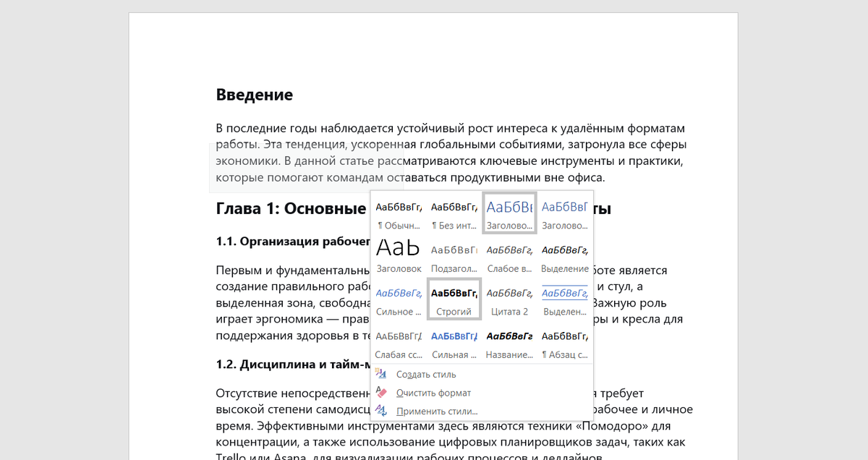Click the subheading '1.1. Организация рабоче…'
The height and width of the screenshot is (460, 868).
click(x=293, y=242)
